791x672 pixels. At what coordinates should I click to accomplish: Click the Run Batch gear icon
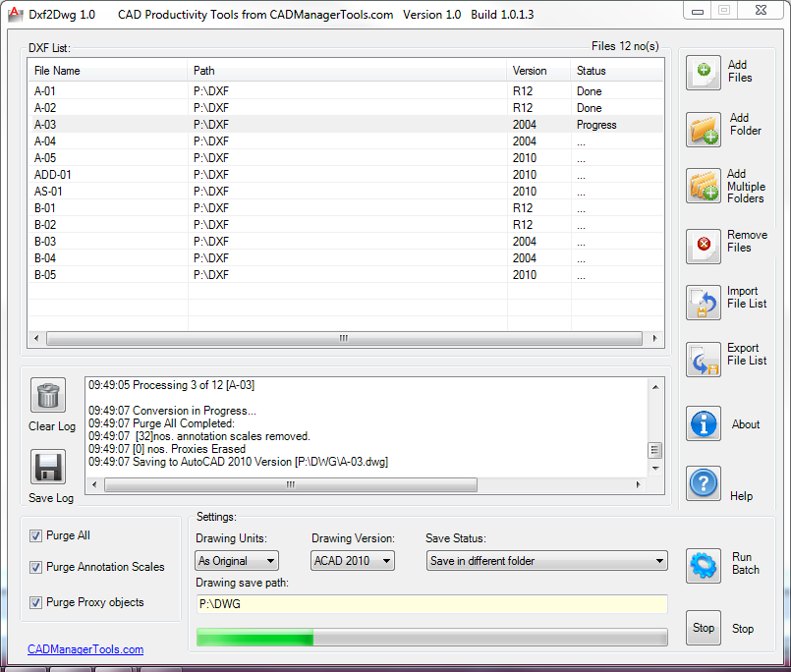click(x=704, y=566)
